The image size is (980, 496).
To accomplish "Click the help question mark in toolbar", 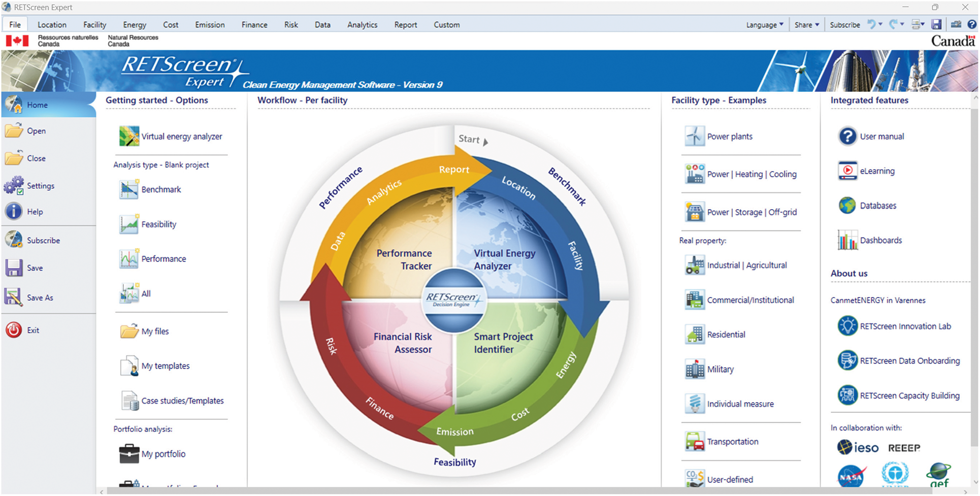I will click(x=971, y=24).
